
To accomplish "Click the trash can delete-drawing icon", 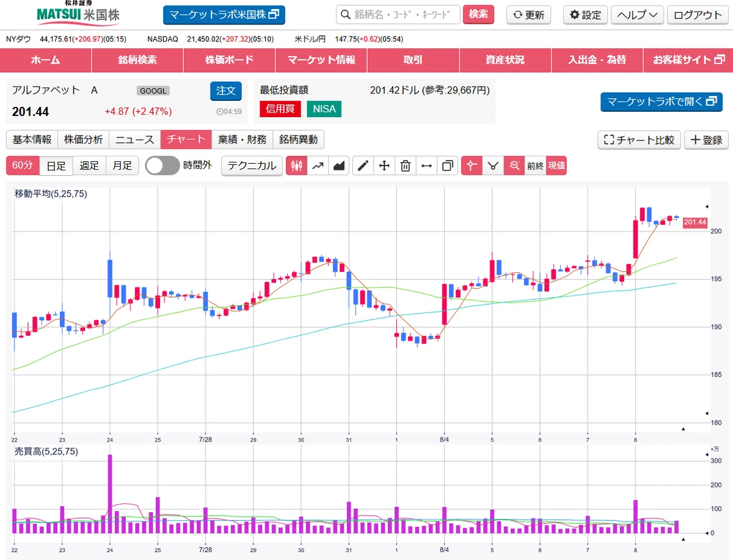I will (x=405, y=165).
